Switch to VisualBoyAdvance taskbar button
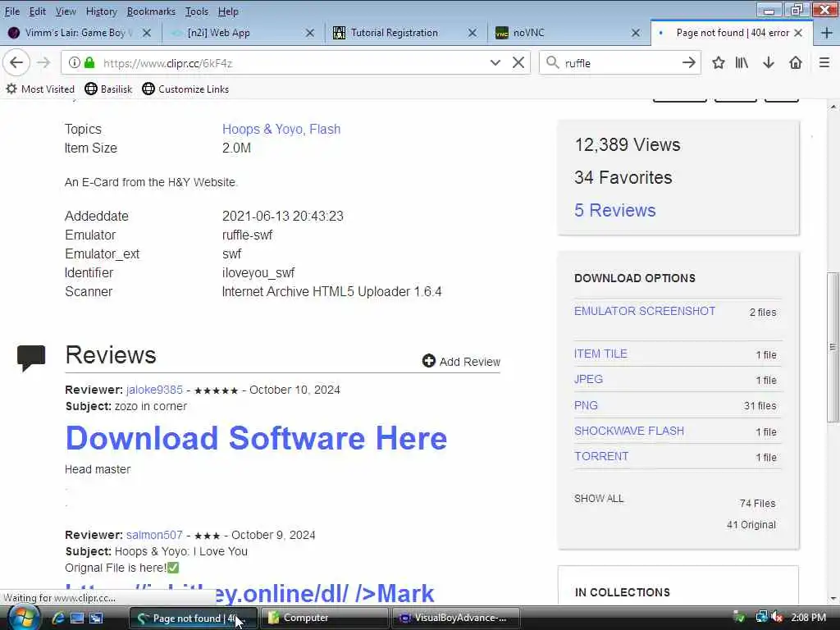This screenshot has width=840, height=630. pos(456,618)
